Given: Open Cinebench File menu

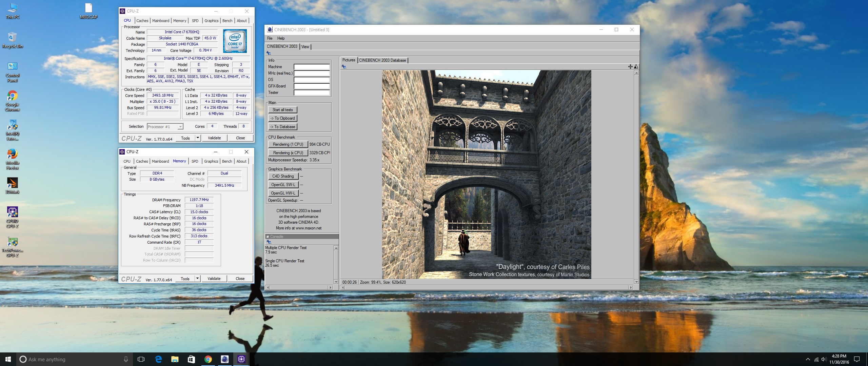Looking at the screenshot, I should click(x=270, y=38).
